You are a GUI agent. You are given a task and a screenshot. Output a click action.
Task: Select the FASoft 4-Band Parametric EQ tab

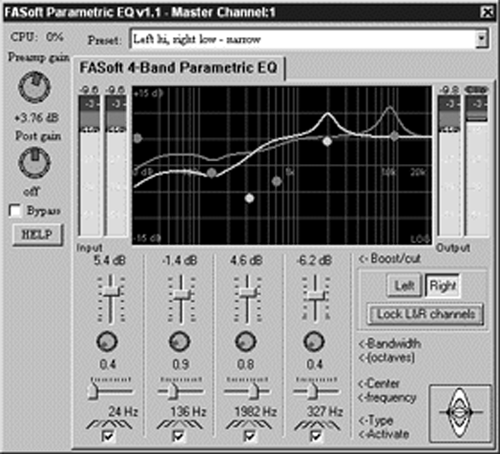[179, 68]
